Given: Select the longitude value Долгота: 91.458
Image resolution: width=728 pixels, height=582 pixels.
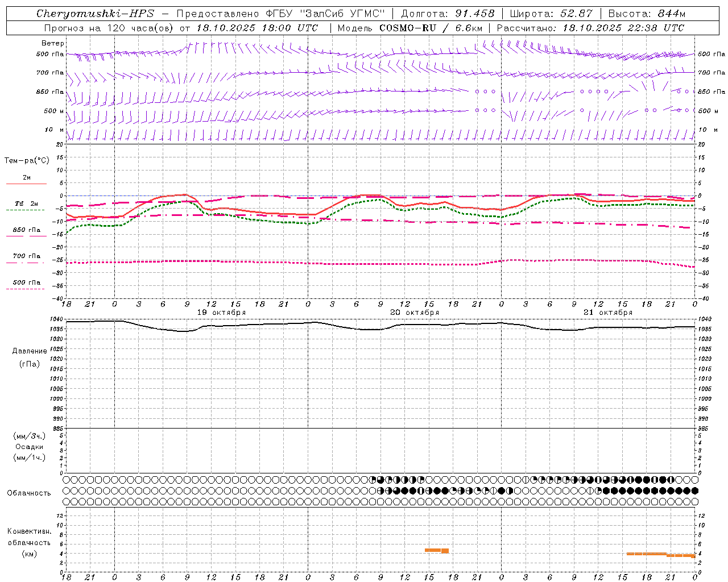Looking at the screenshot, I should pyautogui.click(x=448, y=14).
